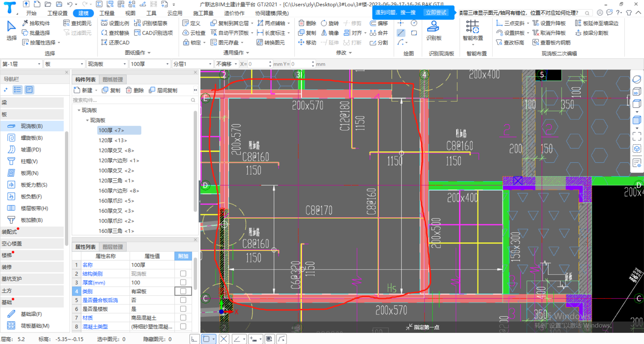Image resolution: width=644 pixels, height=344 pixels.
Task: Open the 云检查 cloud check tool
Action: [x=194, y=33]
